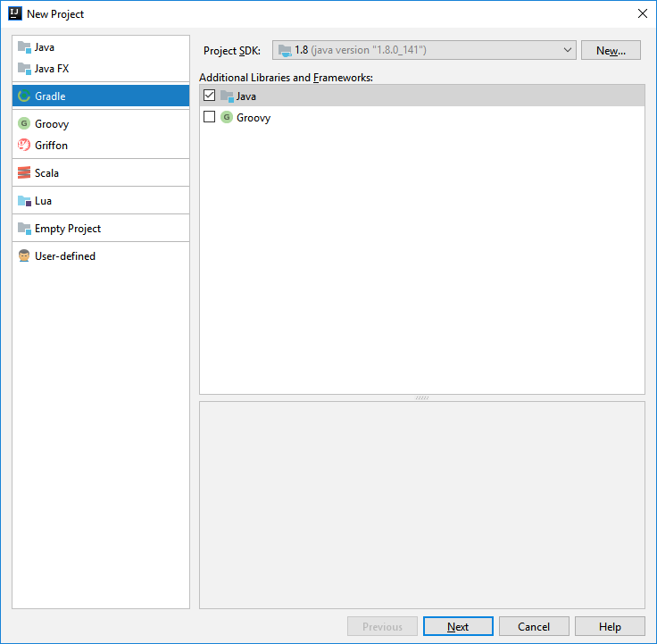Click the Lua folder icon
This screenshot has width=657, height=644.
coord(24,201)
